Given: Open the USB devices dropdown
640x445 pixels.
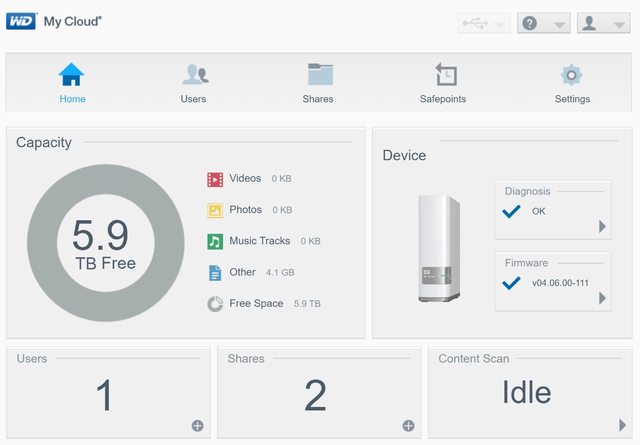Looking at the screenshot, I should (x=483, y=23).
